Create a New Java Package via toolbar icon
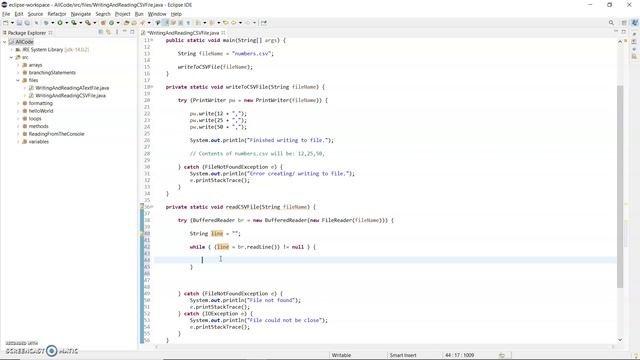The height and width of the screenshot is (360, 640). tap(103, 23)
